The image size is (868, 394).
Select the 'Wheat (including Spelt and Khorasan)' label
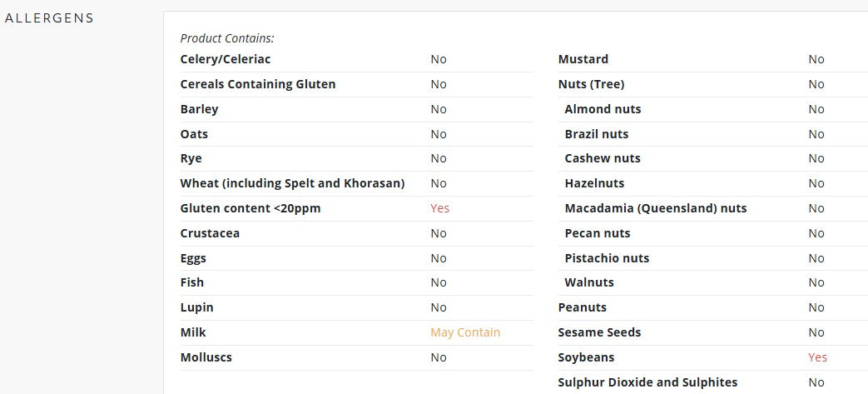pos(292,183)
